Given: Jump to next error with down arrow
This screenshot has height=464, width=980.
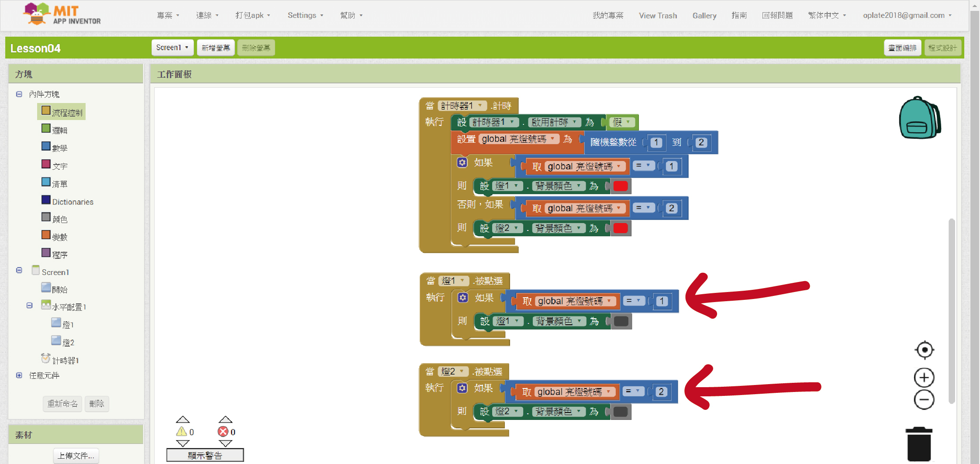Looking at the screenshot, I should (225, 443).
